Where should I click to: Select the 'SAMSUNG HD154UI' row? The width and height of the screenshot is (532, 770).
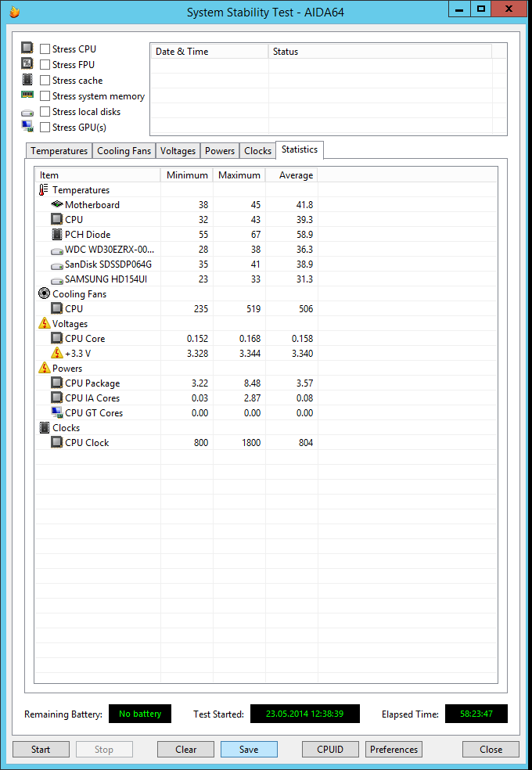[265, 279]
